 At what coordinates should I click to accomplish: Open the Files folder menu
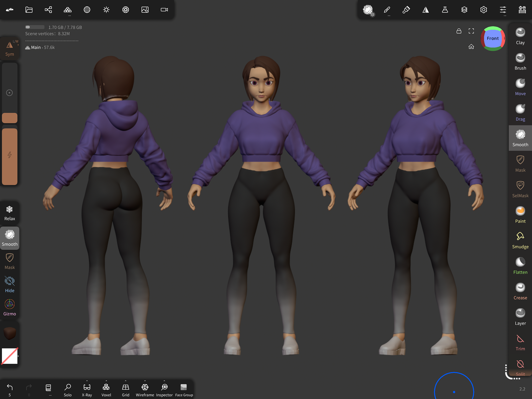tap(29, 10)
